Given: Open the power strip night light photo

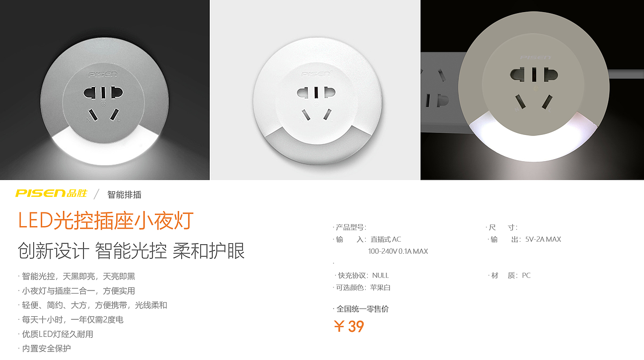Looking at the screenshot, I should point(532,90).
